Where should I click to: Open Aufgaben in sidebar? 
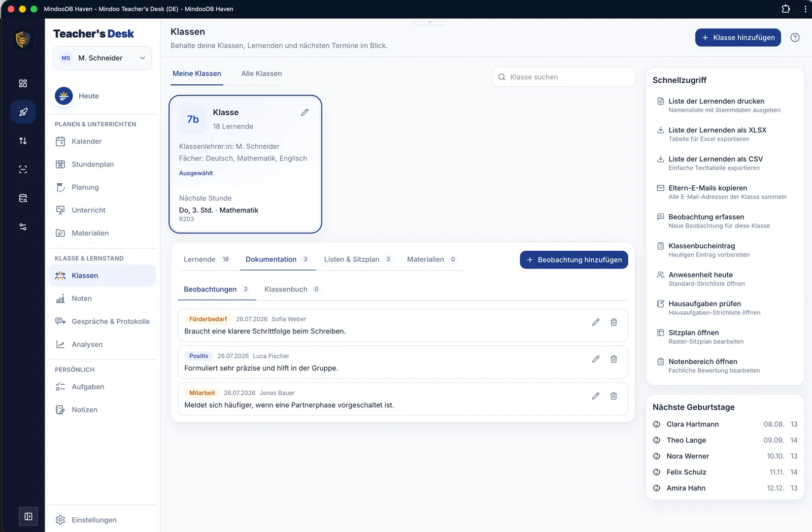tap(103, 387)
